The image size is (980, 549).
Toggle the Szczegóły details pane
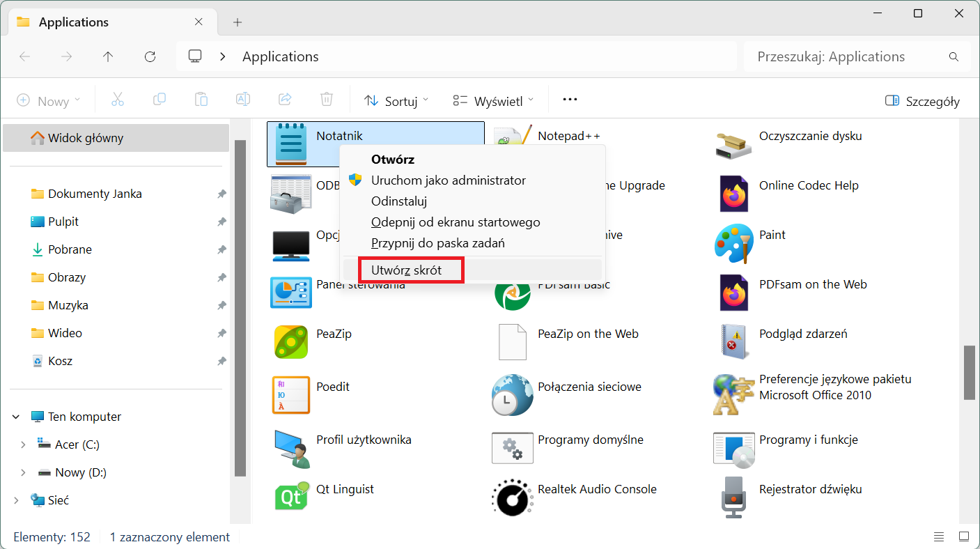pyautogui.click(x=921, y=101)
